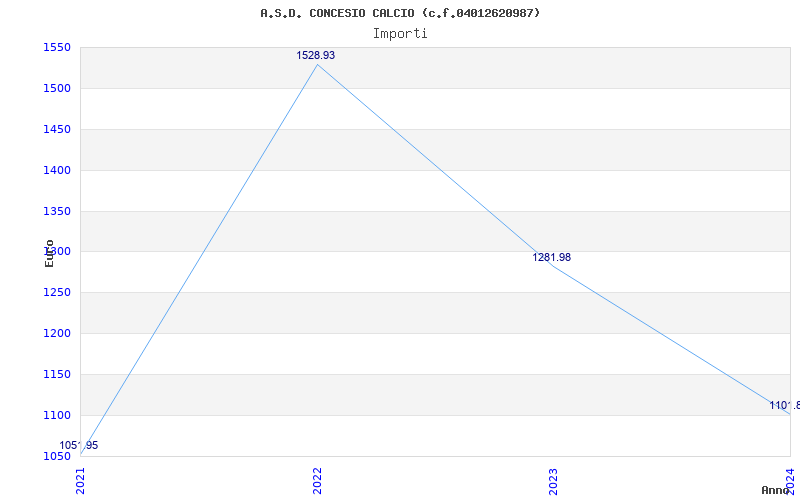
Task: Click the x-axis year 2021
Action: (81, 481)
